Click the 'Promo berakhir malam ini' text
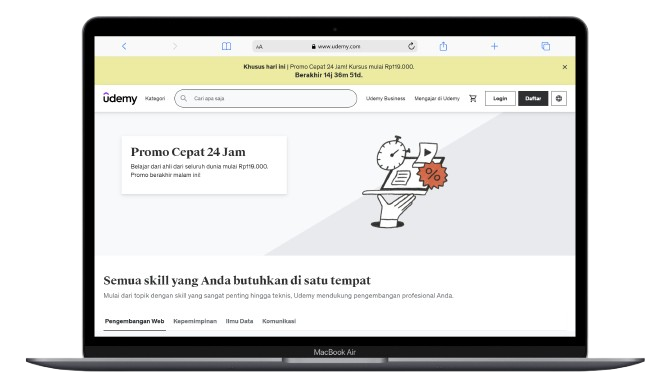Viewport: 666px width, 375px height. coord(165,175)
